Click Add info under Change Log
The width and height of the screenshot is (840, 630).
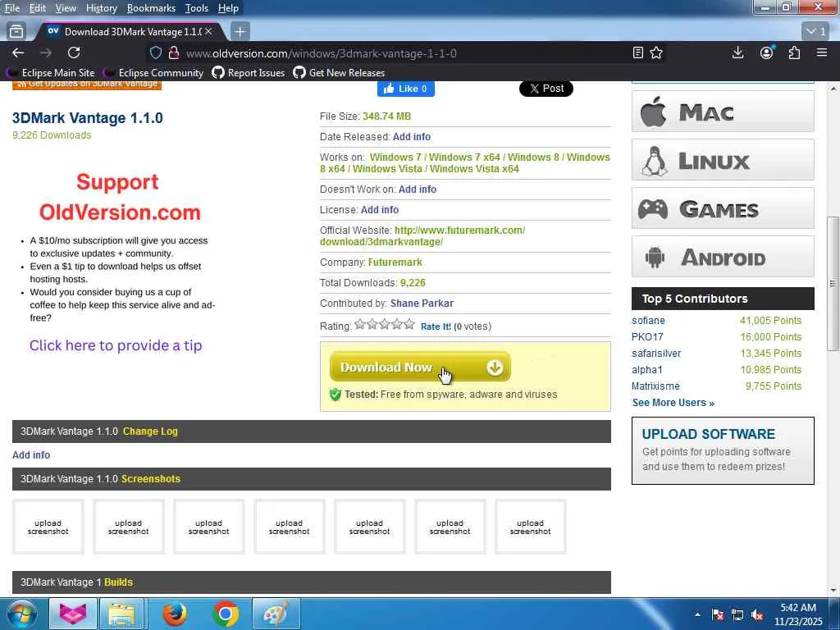[x=31, y=454]
